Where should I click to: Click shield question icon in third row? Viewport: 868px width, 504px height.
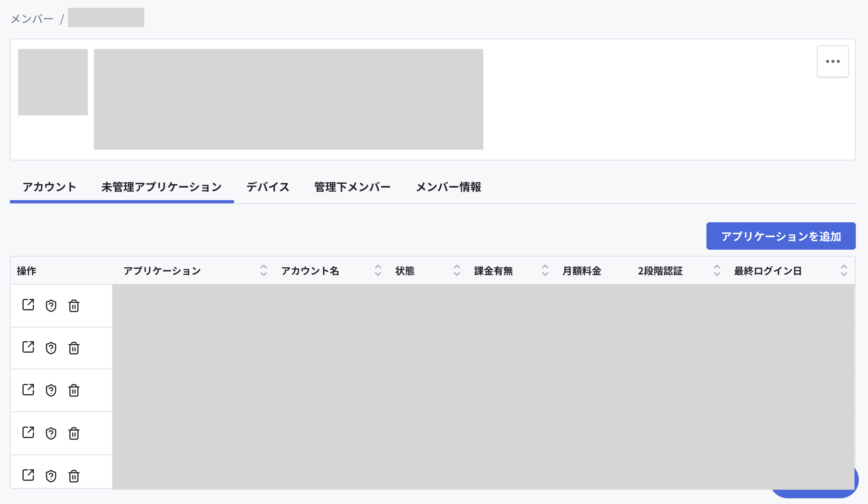click(x=51, y=390)
